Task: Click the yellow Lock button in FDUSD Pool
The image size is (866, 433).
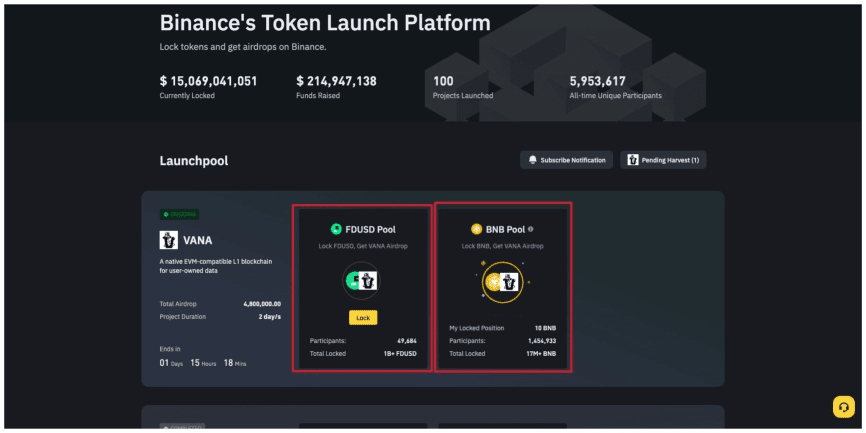Action: coord(363,317)
